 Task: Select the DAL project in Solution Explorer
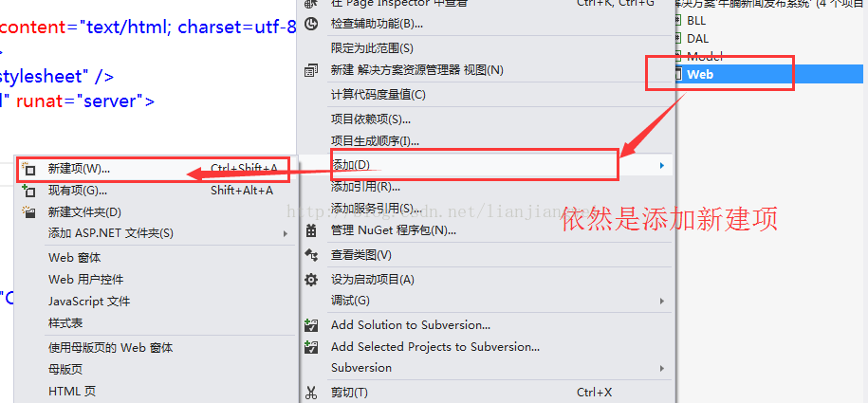[x=697, y=39]
